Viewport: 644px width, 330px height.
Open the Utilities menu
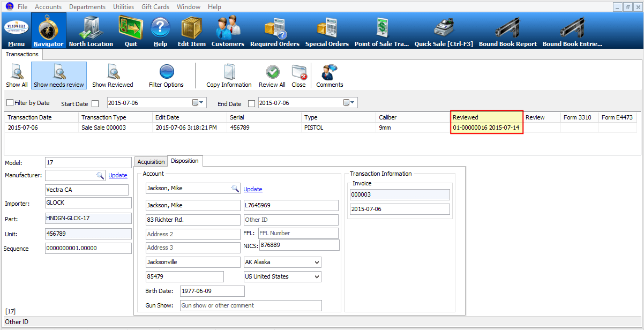[x=124, y=7]
